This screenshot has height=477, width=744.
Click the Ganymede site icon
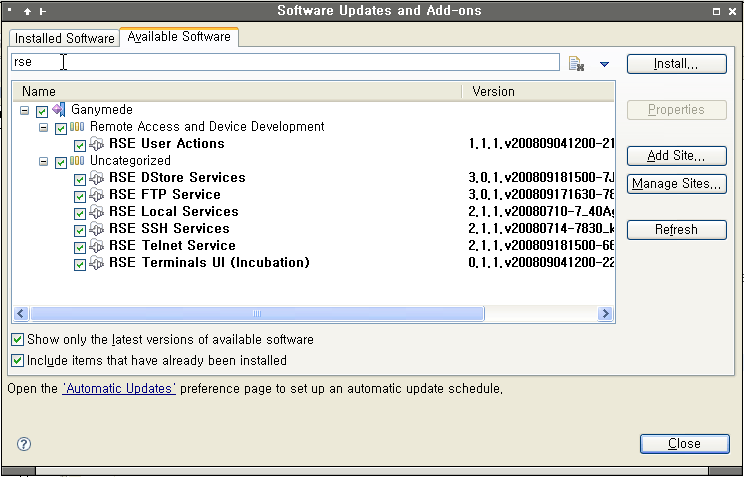pyautogui.click(x=59, y=110)
